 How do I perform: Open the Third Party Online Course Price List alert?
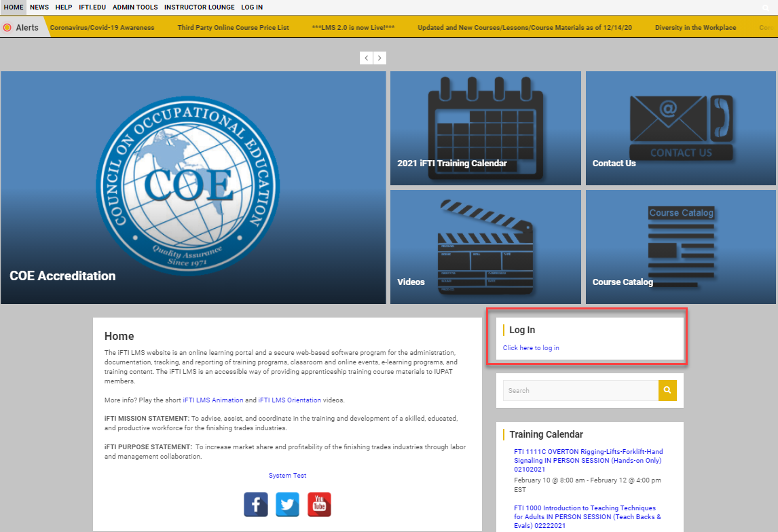(x=234, y=28)
